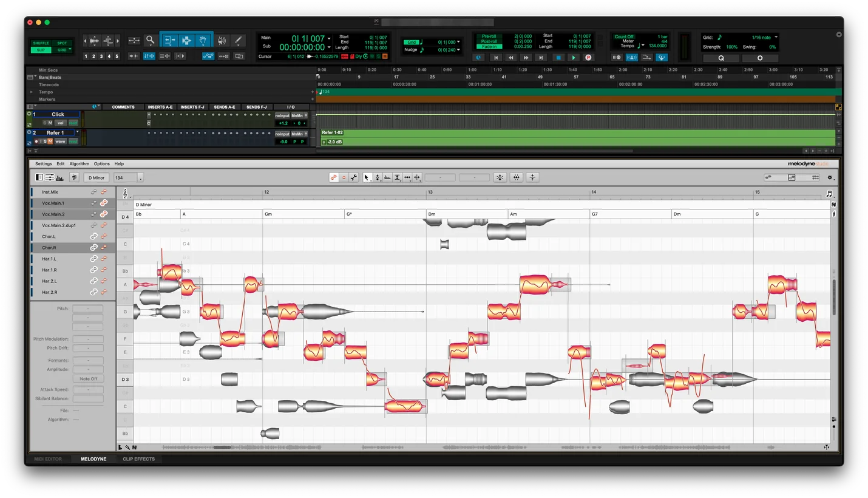The image size is (868, 498).
Task: Open Melodyne Edit menu
Action: coord(61,164)
